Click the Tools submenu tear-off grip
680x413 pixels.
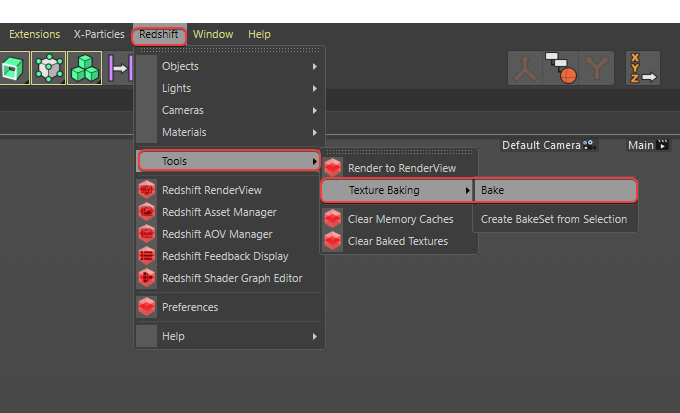[x=399, y=152]
